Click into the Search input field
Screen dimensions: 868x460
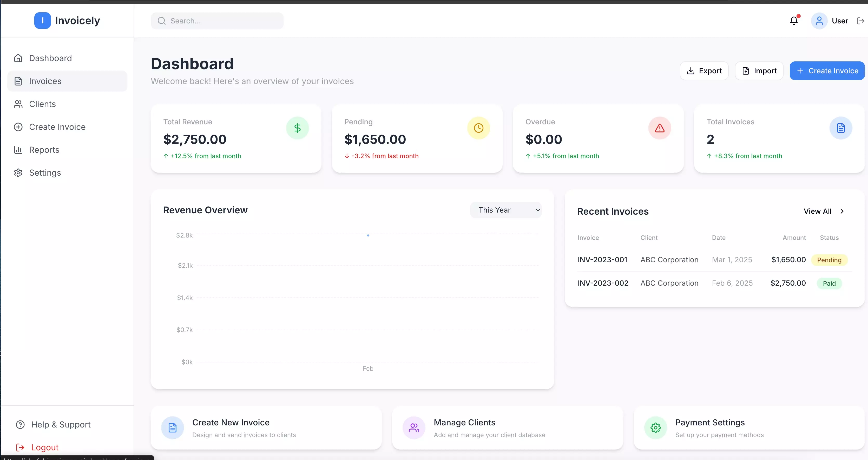tap(222, 21)
